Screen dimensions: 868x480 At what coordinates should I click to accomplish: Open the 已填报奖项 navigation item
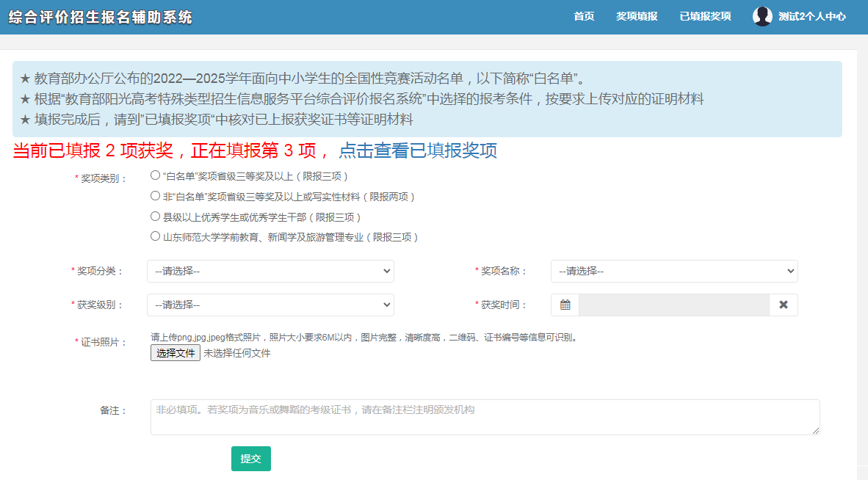point(705,16)
